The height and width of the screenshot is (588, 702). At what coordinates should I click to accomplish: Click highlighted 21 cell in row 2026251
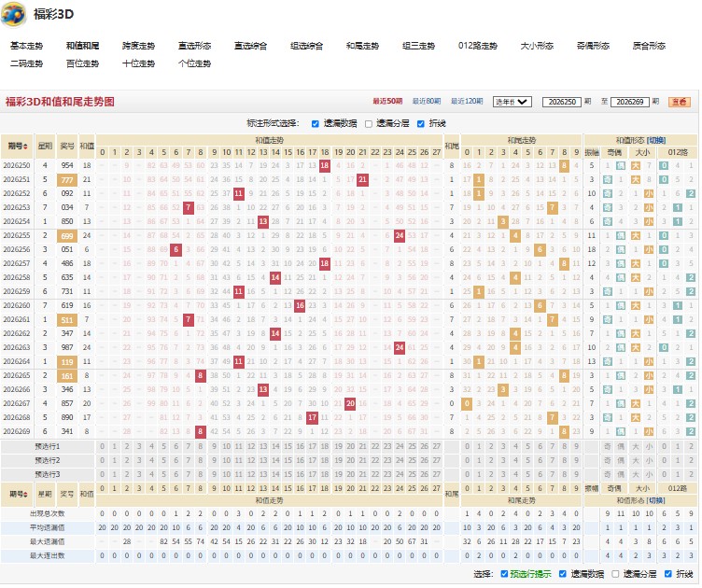point(362,179)
